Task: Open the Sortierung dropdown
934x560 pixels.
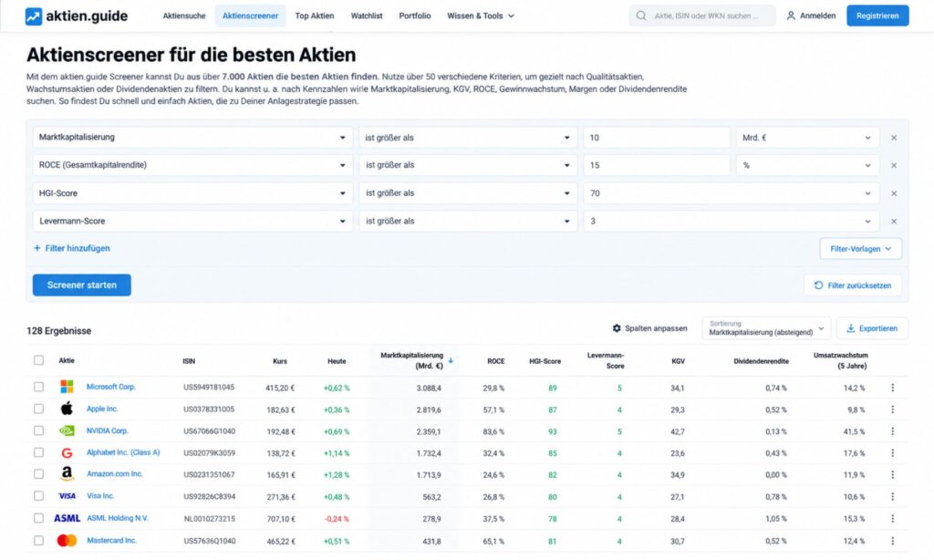Action: [766, 328]
